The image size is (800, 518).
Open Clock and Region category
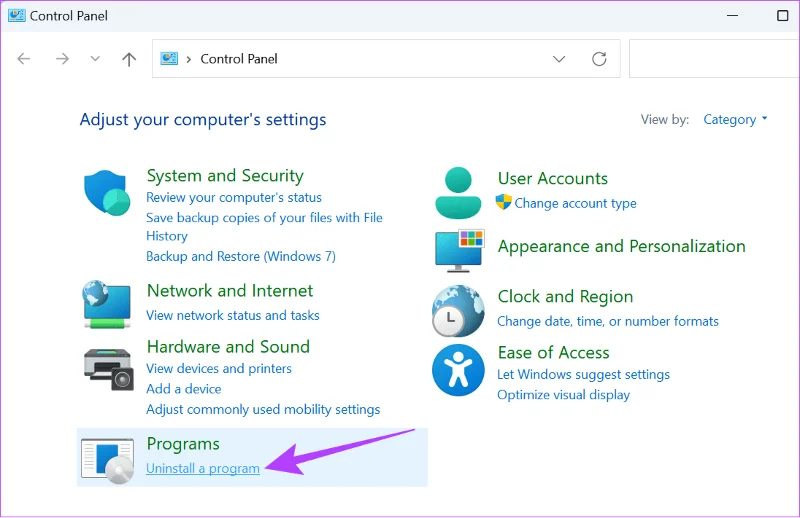click(565, 297)
